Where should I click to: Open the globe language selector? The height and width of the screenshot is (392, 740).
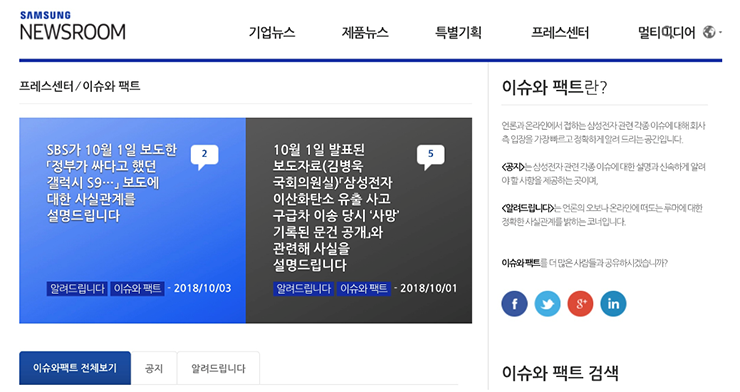[712, 32]
